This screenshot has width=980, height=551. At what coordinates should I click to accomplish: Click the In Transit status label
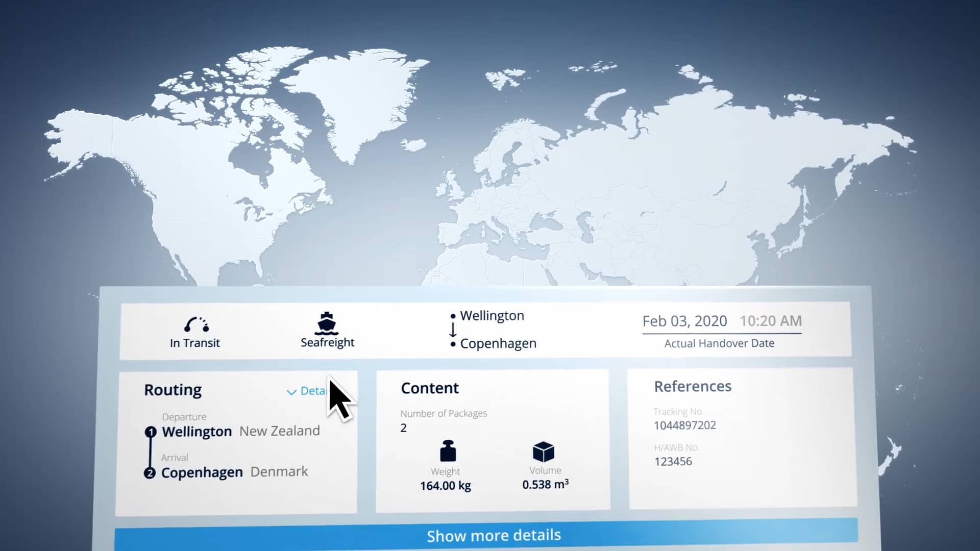(x=196, y=342)
